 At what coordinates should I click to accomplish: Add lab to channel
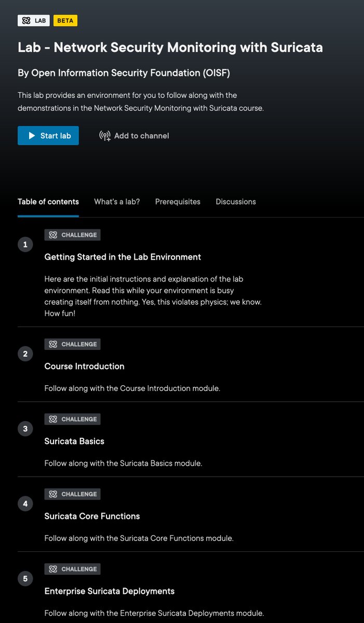pos(134,136)
